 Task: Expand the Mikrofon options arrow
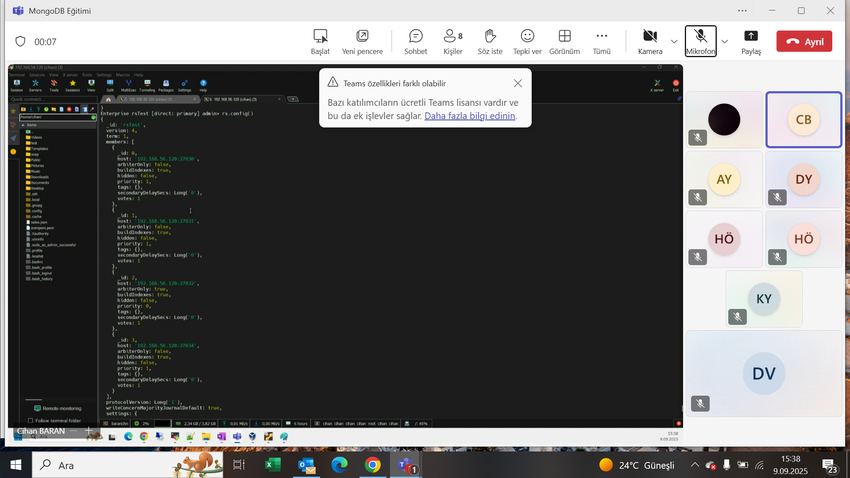(724, 42)
